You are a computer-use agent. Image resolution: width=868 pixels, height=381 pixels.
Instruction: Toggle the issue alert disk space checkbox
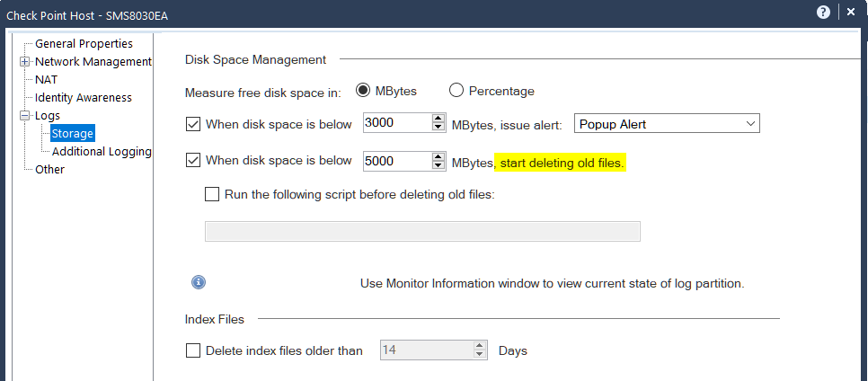click(193, 124)
